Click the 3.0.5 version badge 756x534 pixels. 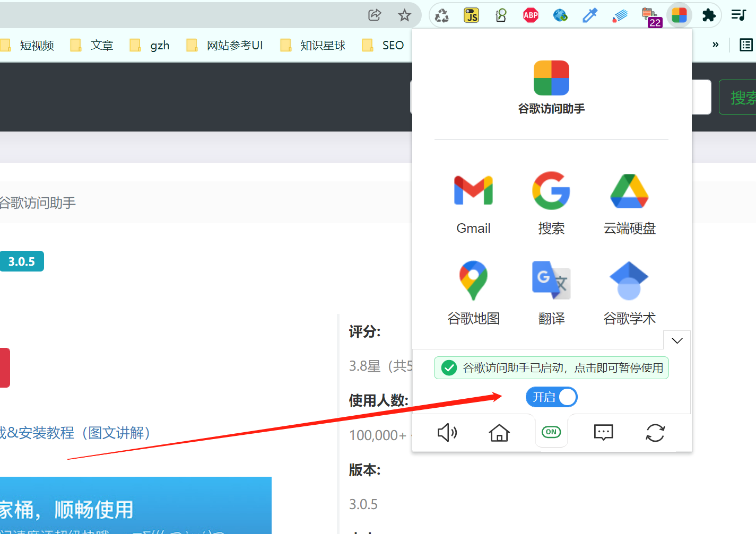pyautogui.click(x=21, y=261)
